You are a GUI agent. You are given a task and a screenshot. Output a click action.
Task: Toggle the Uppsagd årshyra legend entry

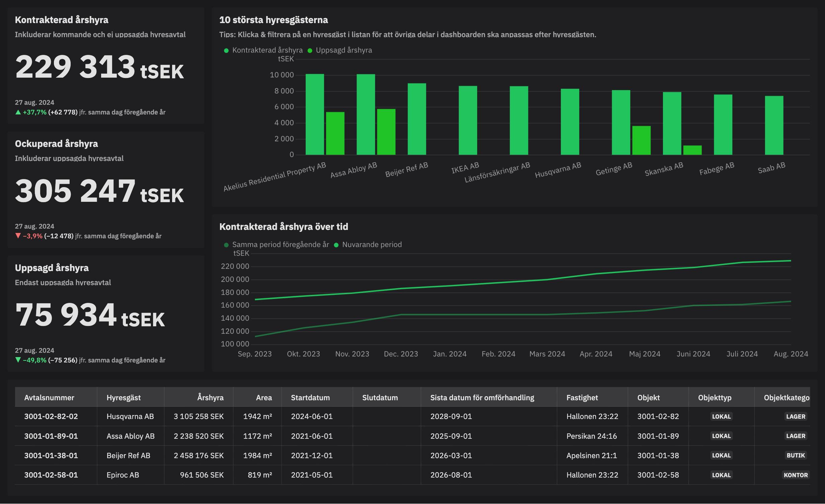tap(340, 50)
